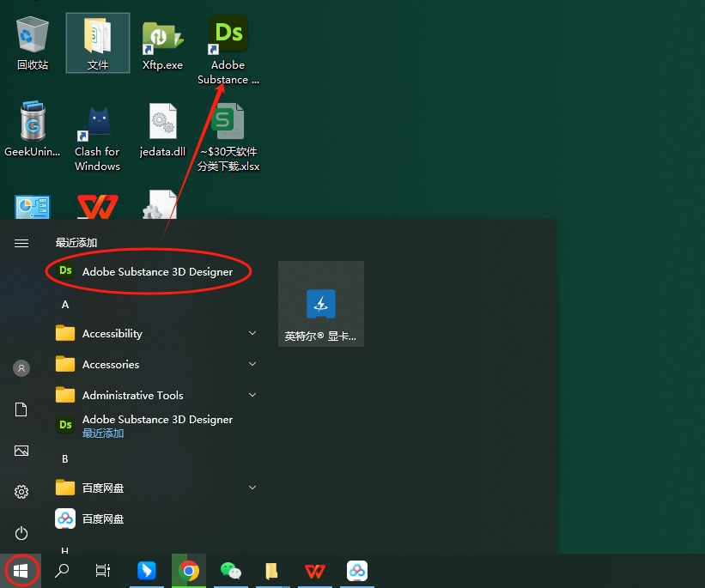
Task: Select the red WPS Office desktop icon
Action: click(98, 206)
